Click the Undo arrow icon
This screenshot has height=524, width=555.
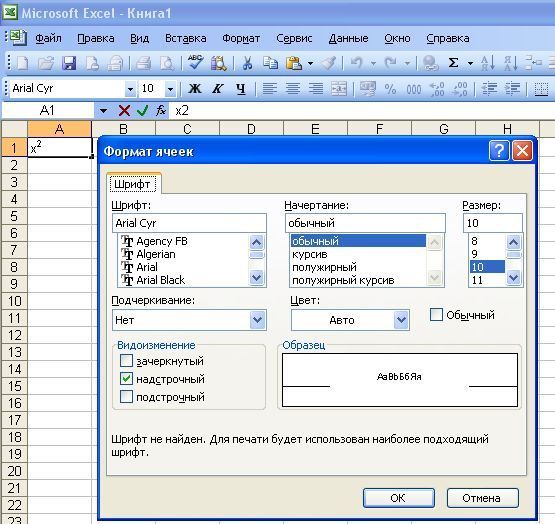(x=356, y=63)
